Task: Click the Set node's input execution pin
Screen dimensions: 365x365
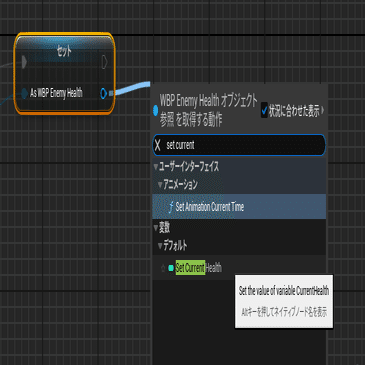Action: coord(24,62)
